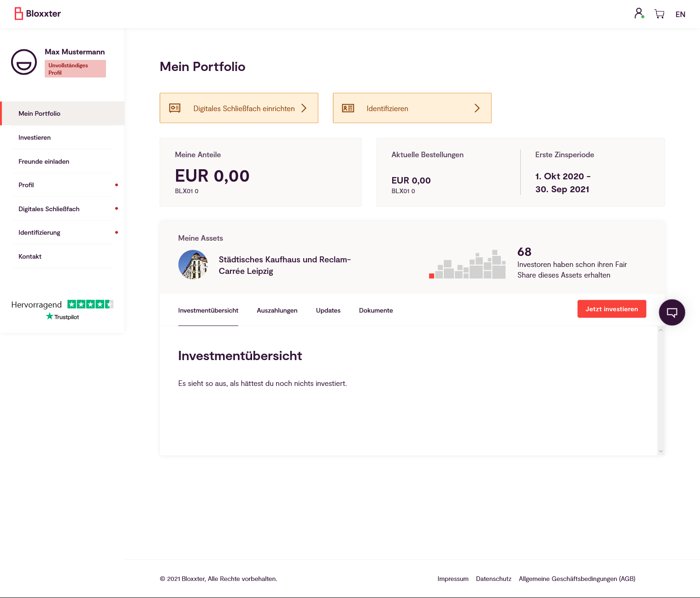Open Städtisches Kaufhaus und Reclam-Carrée Leipzig title
Image resolution: width=700 pixels, height=598 pixels.
point(284,265)
